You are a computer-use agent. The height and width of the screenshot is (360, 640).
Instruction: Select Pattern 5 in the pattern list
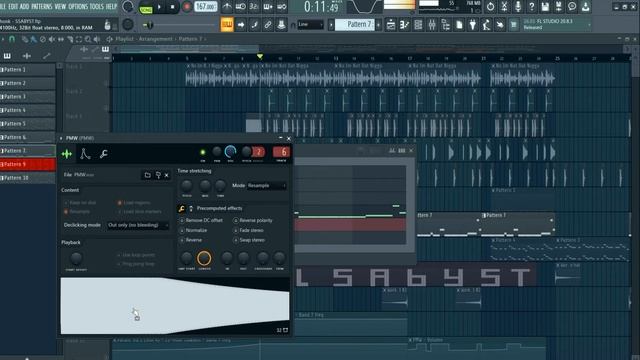tap(28, 124)
